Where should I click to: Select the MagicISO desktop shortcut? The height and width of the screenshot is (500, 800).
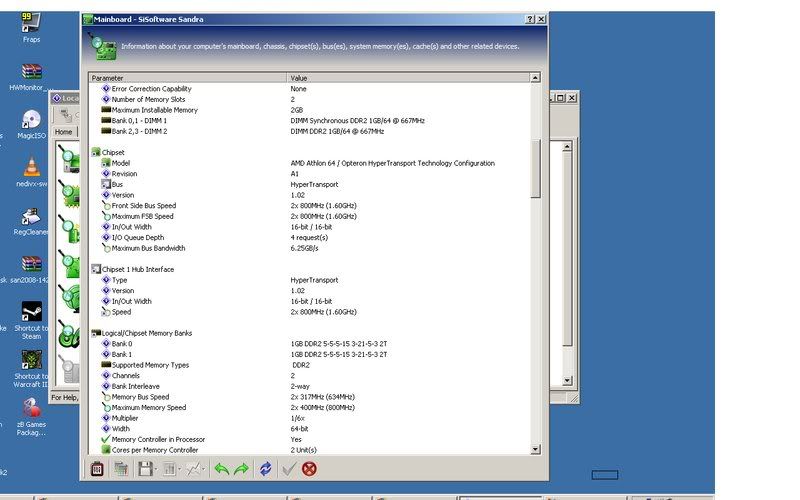[31, 124]
